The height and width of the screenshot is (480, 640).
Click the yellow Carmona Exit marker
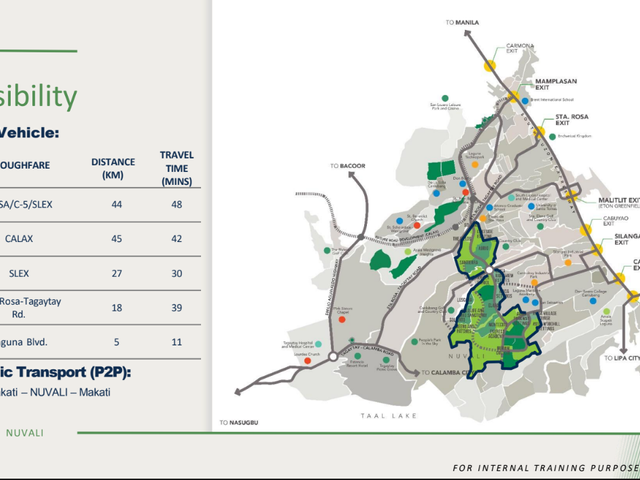point(490,65)
